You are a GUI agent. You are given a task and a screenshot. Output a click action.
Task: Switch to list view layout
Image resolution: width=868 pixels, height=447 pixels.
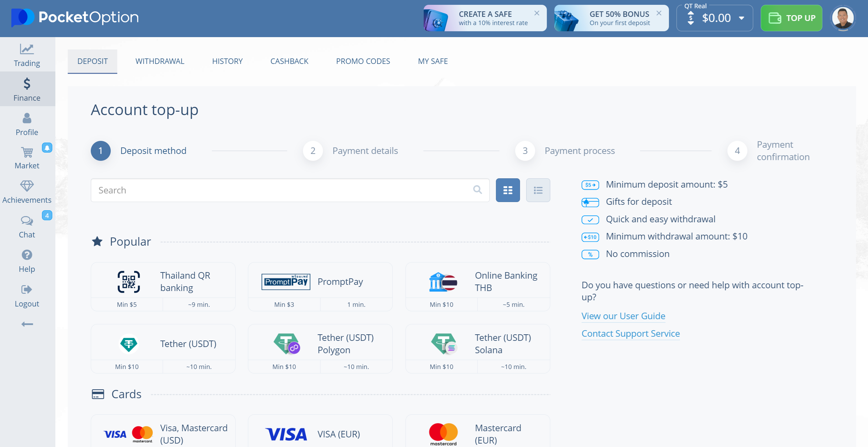point(538,190)
